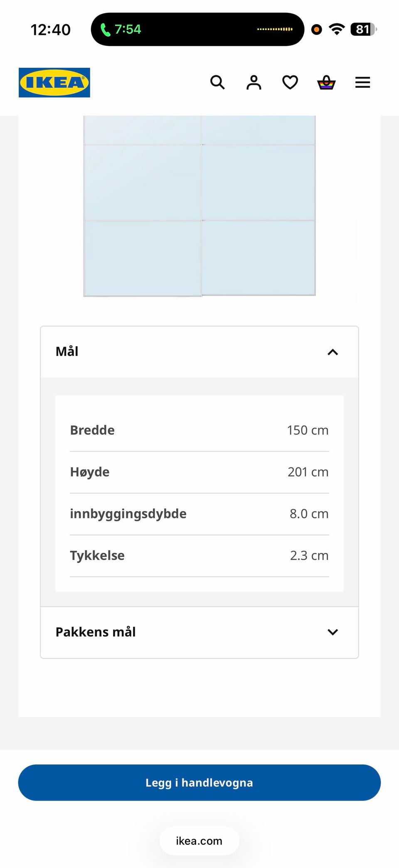Tap the ikea.com address pill
This screenshot has width=399, height=868.
click(199, 841)
